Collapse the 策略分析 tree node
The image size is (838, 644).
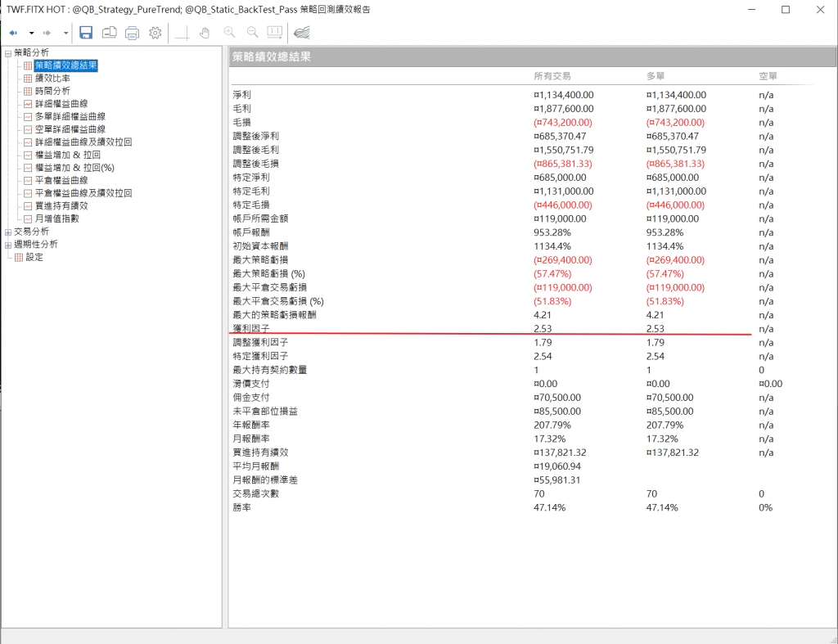8,53
